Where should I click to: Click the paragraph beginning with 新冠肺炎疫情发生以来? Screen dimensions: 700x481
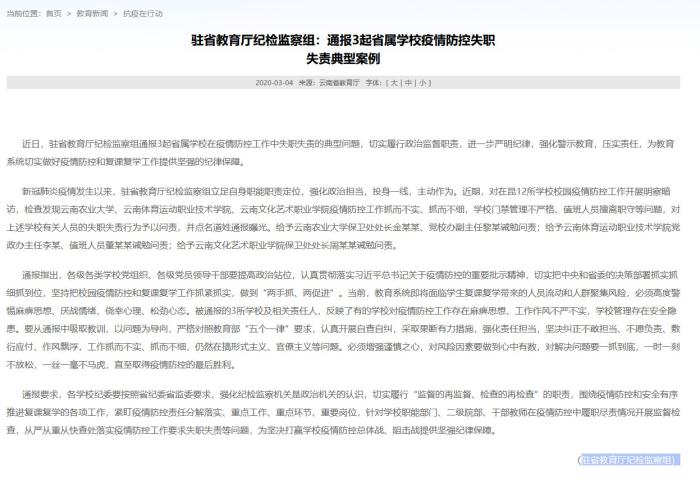pyautogui.click(x=350, y=213)
